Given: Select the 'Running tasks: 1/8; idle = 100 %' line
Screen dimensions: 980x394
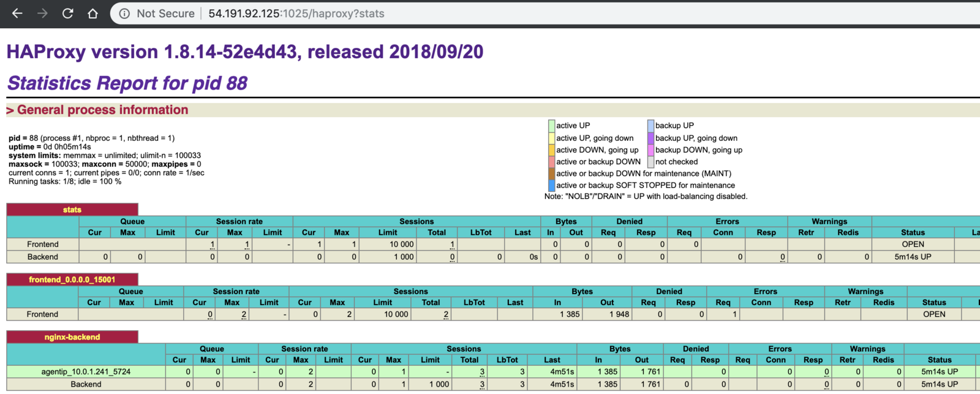Looking at the screenshot, I should 65,181.
